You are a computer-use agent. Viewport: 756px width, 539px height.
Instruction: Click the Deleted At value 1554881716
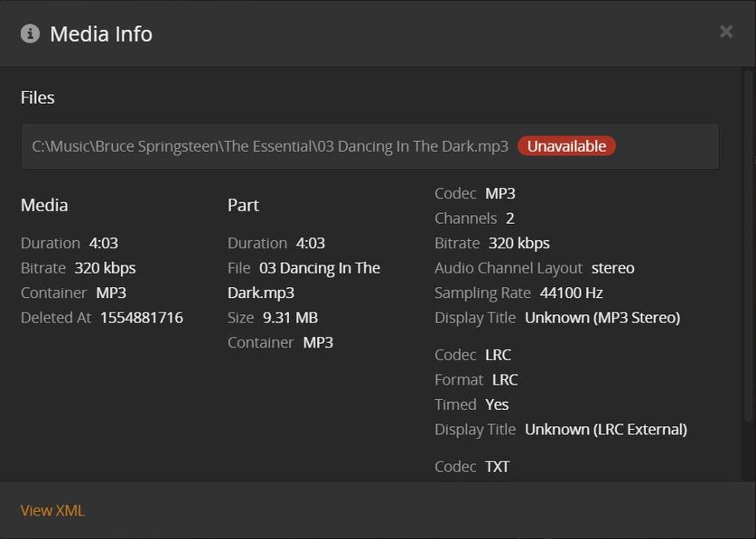point(142,318)
